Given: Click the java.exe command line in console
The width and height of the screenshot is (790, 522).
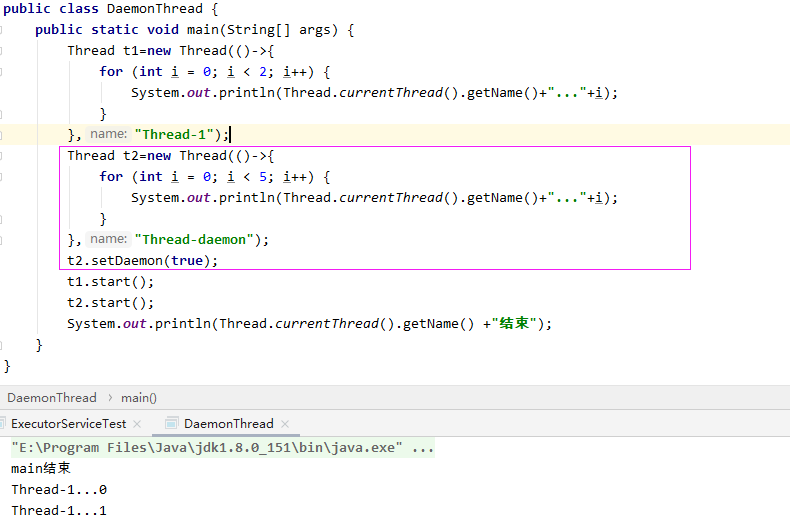Looking at the screenshot, I should coord(223,447).
